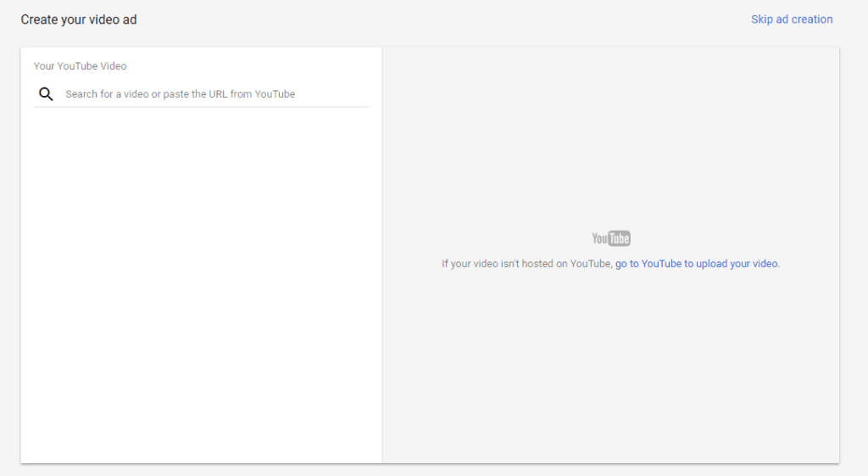Click the 'Create your video ad' heading
This screenshot has width=868, height=476.
79,20
